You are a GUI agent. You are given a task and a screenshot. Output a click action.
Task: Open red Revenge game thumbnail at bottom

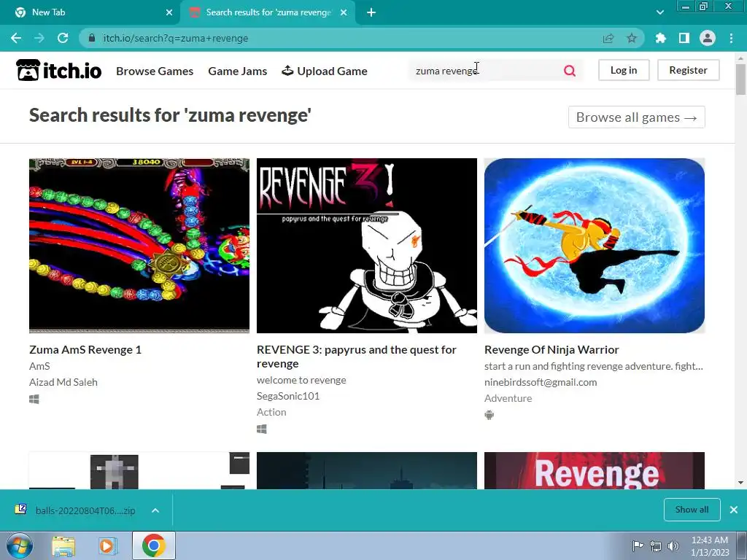point(595,470)
